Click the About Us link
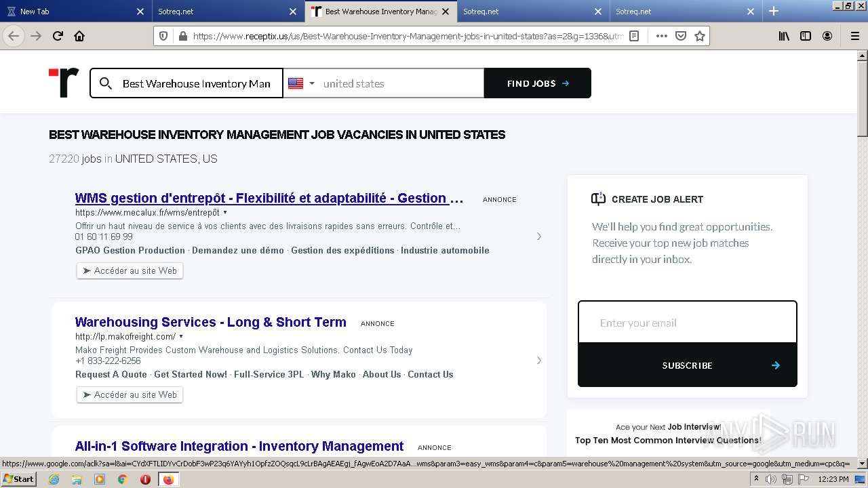Viewport: 868px width, 488px height. pos(382,374)
